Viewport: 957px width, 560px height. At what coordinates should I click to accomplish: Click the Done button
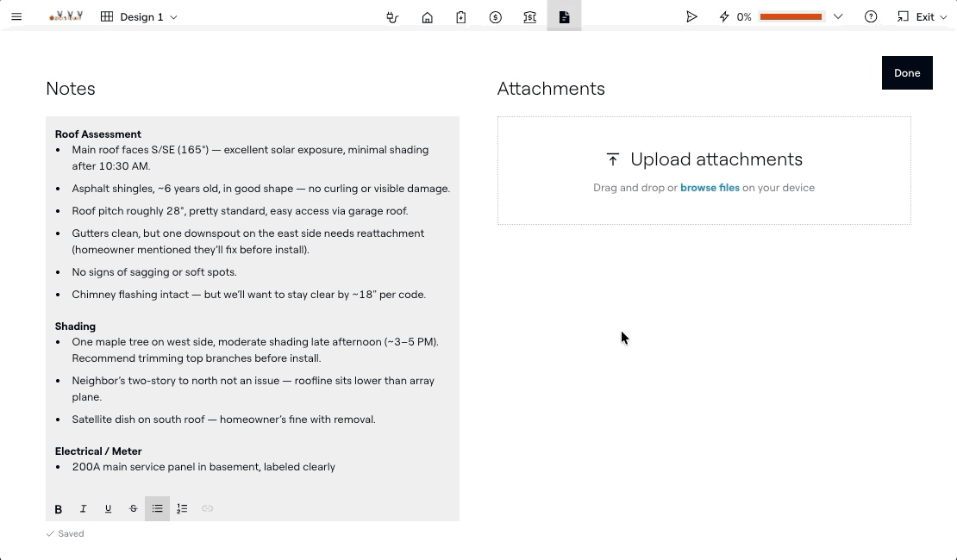(x=907, y=73)
